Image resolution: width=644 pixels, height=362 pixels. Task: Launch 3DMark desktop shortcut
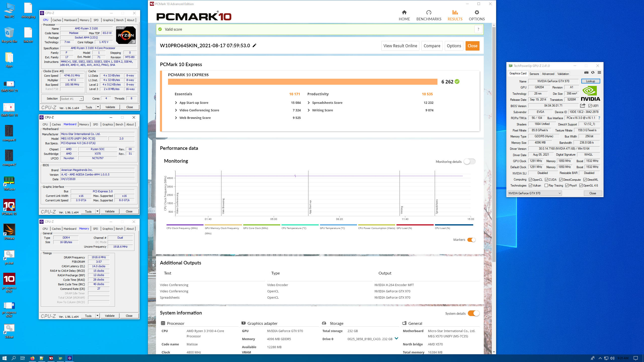point(9,232)
